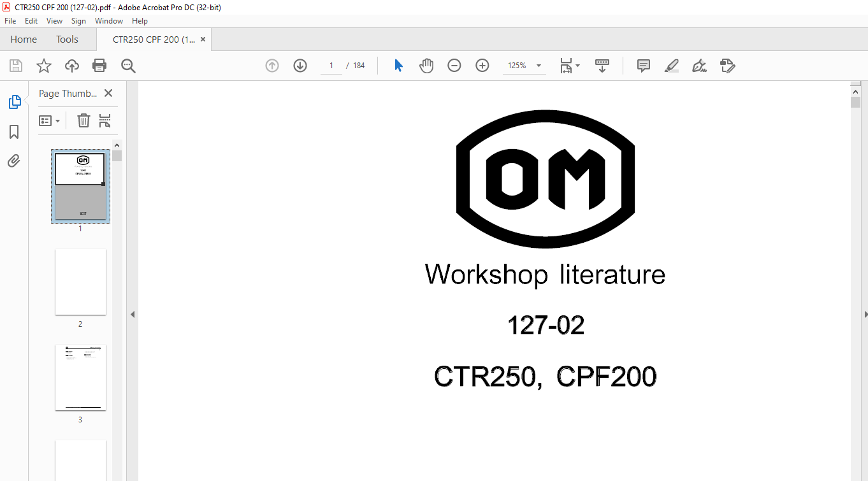Open the Edit menu
868x481 pixels.
pyautogui.click(x=31, y=21)
